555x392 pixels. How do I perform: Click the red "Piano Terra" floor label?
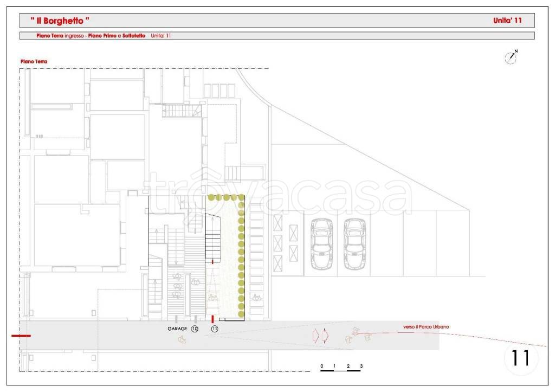pos(34,62)
